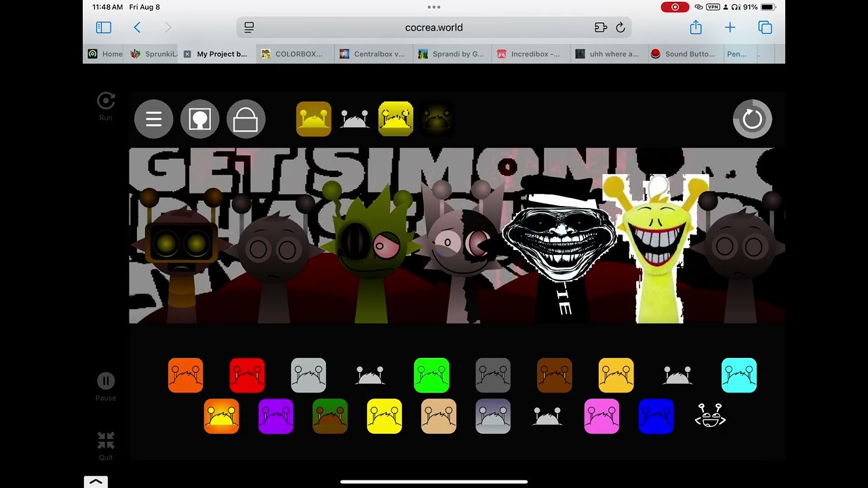Viewport: 868px width, 488px height.
Task: Select the silver gradient sound icon
Action: [493, 416]
